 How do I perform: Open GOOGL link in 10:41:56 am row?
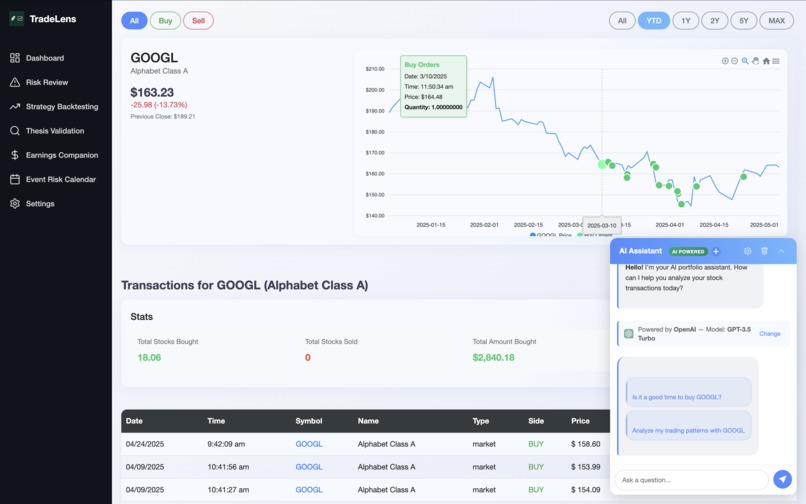(x=309, y=467)
